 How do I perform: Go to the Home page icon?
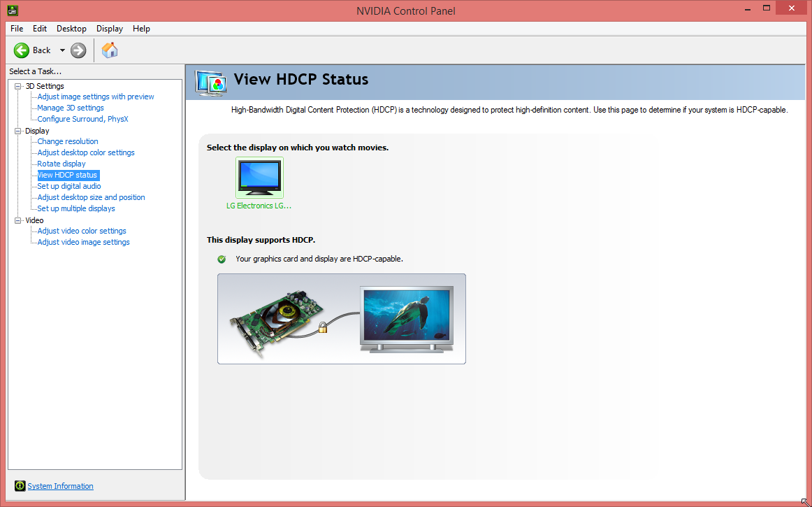click(x=110, y=50)
